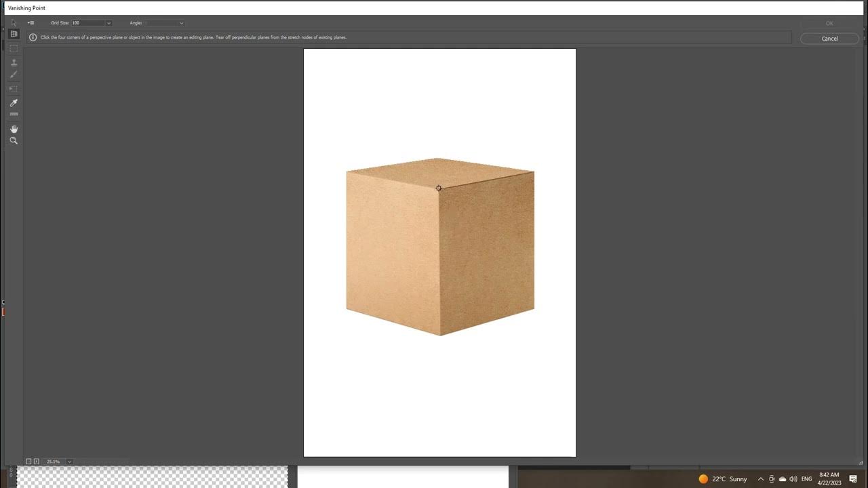Viewport: 868px width, 488px height.
Task: Click the "Grid Size:" label
Action: (60, 23)
